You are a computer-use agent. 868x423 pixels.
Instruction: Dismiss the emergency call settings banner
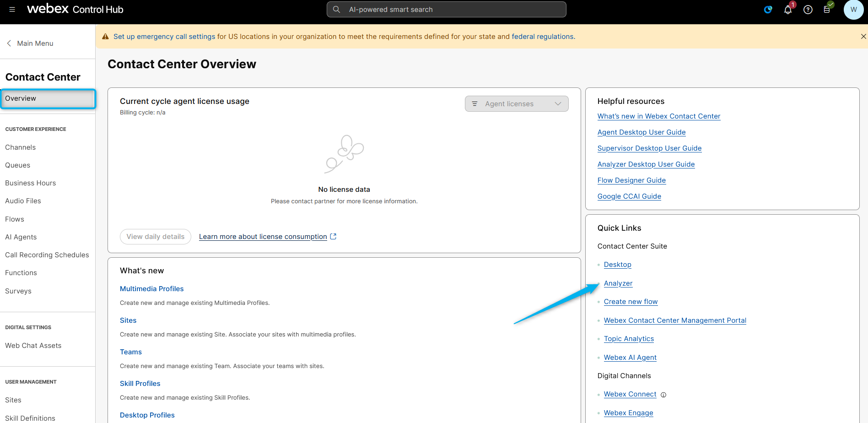[863, 37]
